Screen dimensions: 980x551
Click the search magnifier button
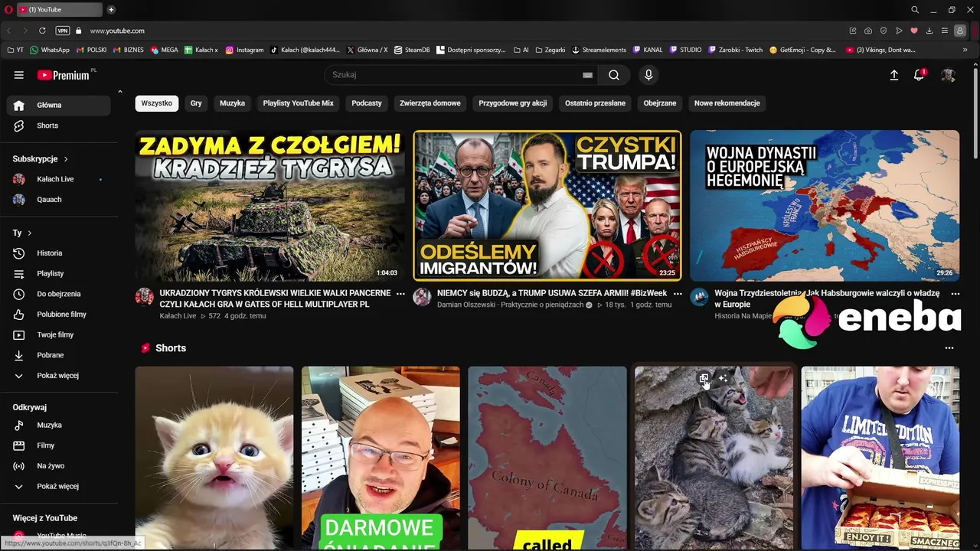pos(614,75)
